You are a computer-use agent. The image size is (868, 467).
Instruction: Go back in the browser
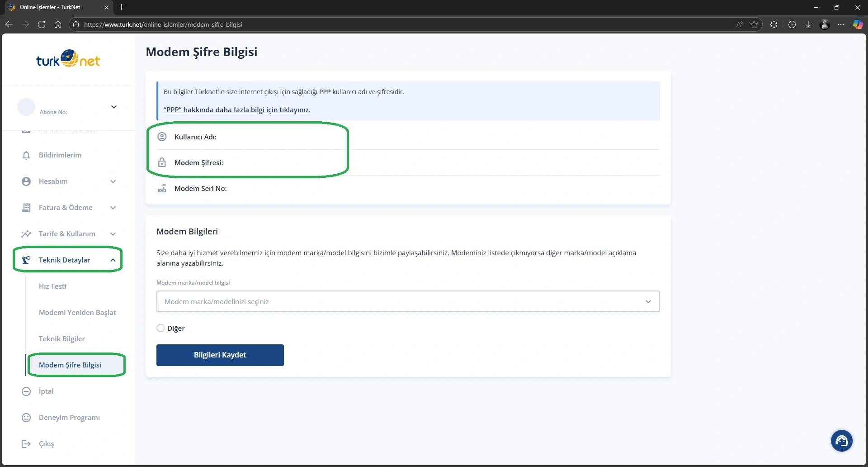click(x=9, y=24)
